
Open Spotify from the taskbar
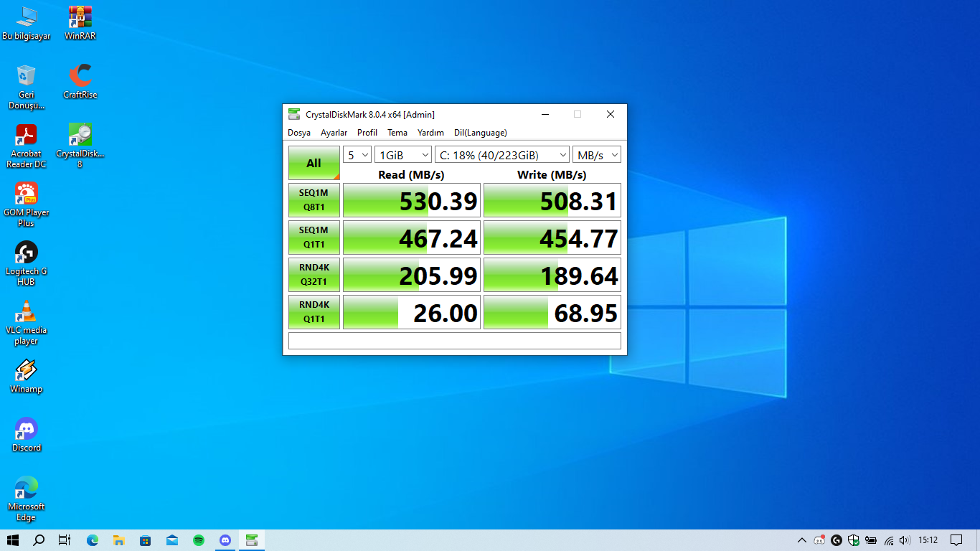(199, 540)
